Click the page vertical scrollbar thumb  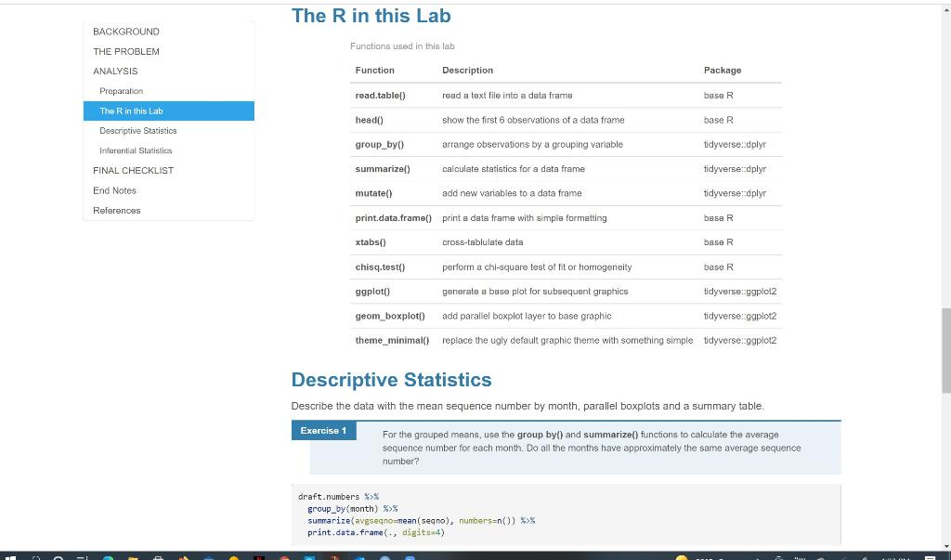pos(945,351)
